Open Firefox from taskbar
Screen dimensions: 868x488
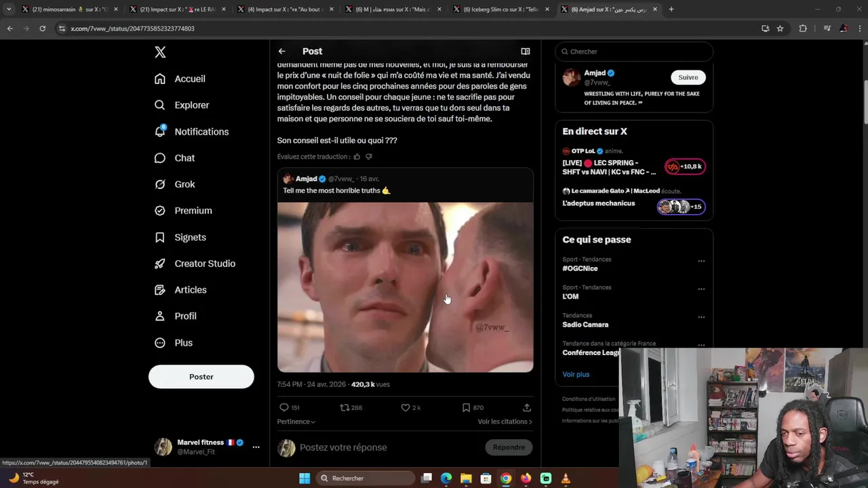coord(526,479)
